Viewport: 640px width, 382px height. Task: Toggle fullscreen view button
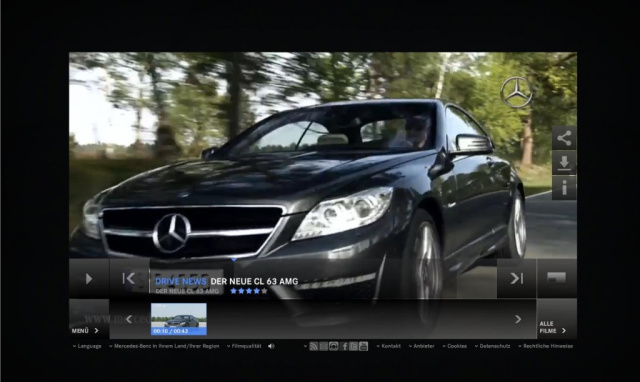point(556,279)
